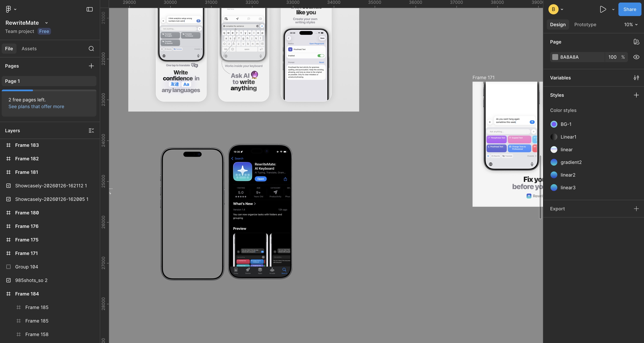Viewport: 644px width, 343px height.
Task: Open main menu chevron beside Figma logo
Action: point(15,10)
